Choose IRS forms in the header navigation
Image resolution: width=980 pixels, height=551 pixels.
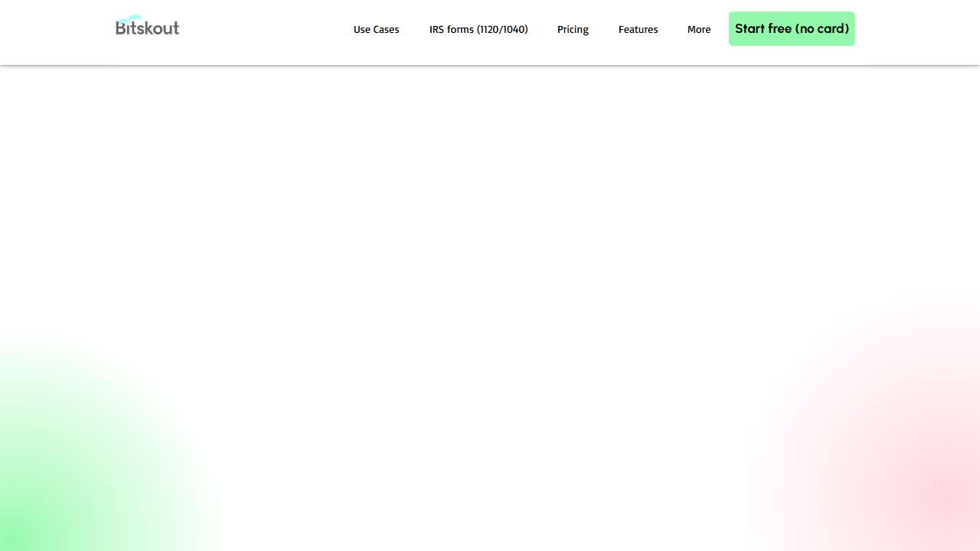479,29
